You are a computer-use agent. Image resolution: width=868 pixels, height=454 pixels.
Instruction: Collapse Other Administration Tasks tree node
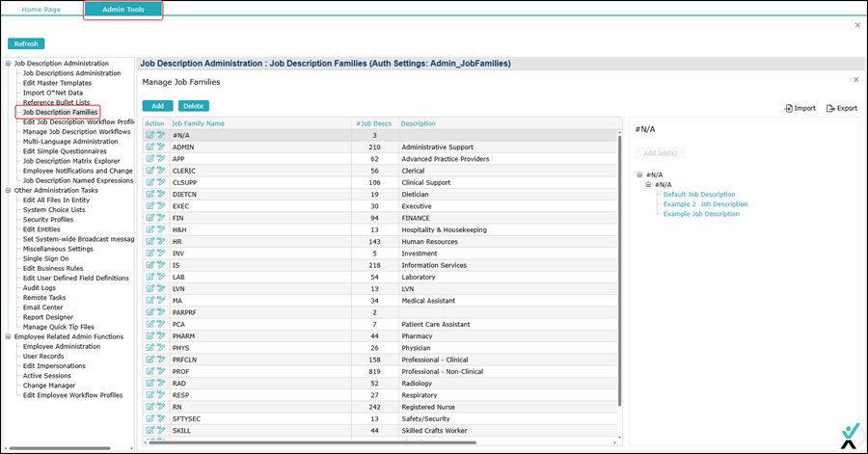tap(8, 191)
